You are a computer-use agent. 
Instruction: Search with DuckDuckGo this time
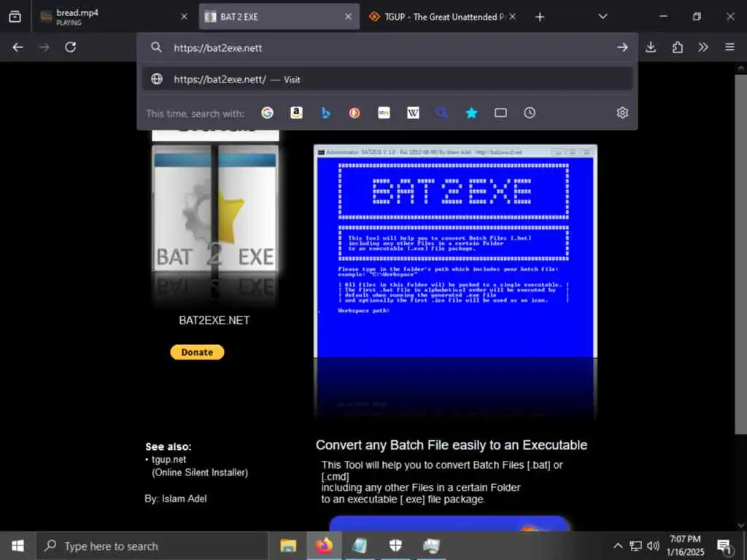point(355,113)
